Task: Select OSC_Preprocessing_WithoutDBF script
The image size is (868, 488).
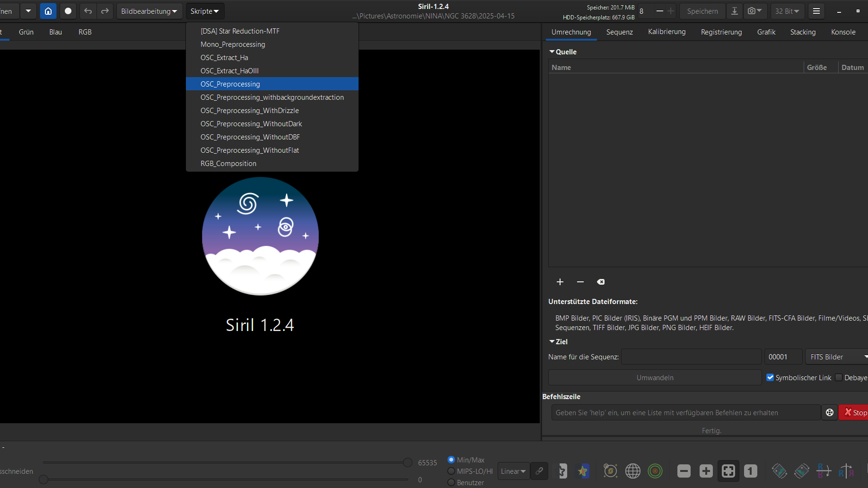Action: 272,137
